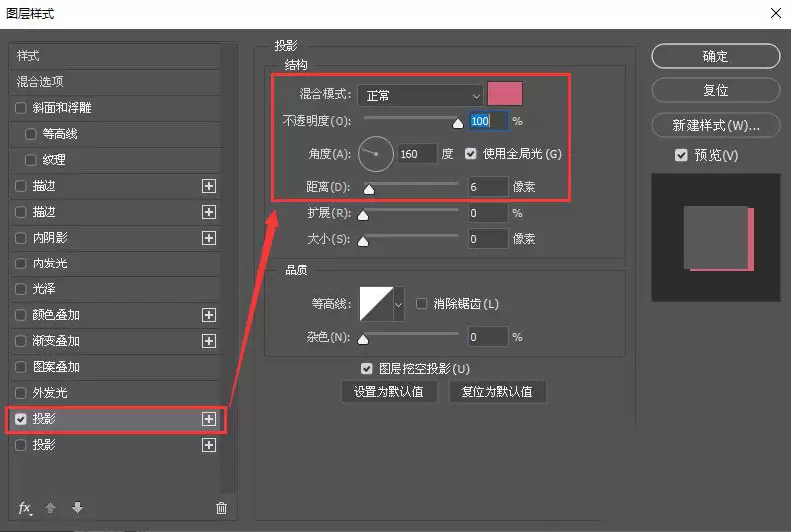Expand the 等高线 contour picker arrow
The height and width of the screenshot is (532, 791).
(398, 304)
